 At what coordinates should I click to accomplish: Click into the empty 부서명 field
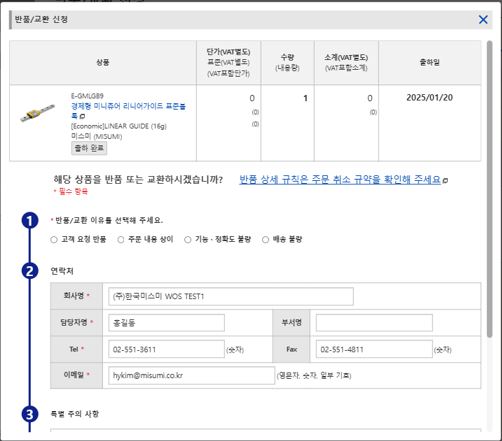coord(374,323)
